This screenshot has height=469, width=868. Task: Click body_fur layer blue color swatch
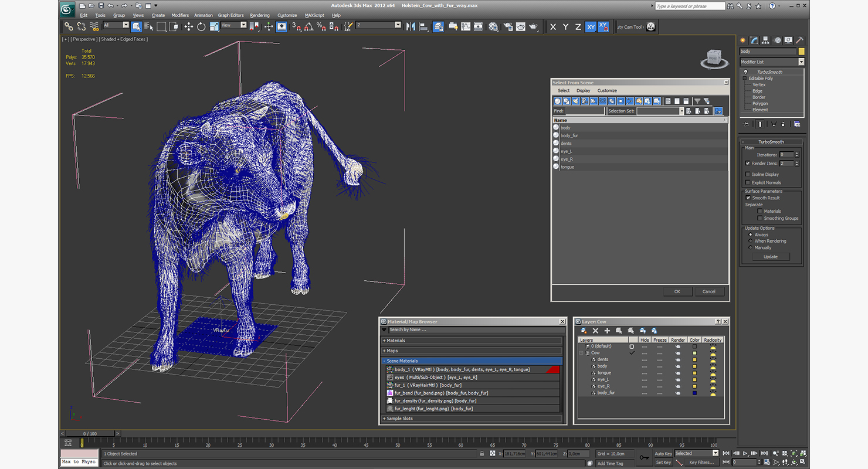click(x=694, y=393)
